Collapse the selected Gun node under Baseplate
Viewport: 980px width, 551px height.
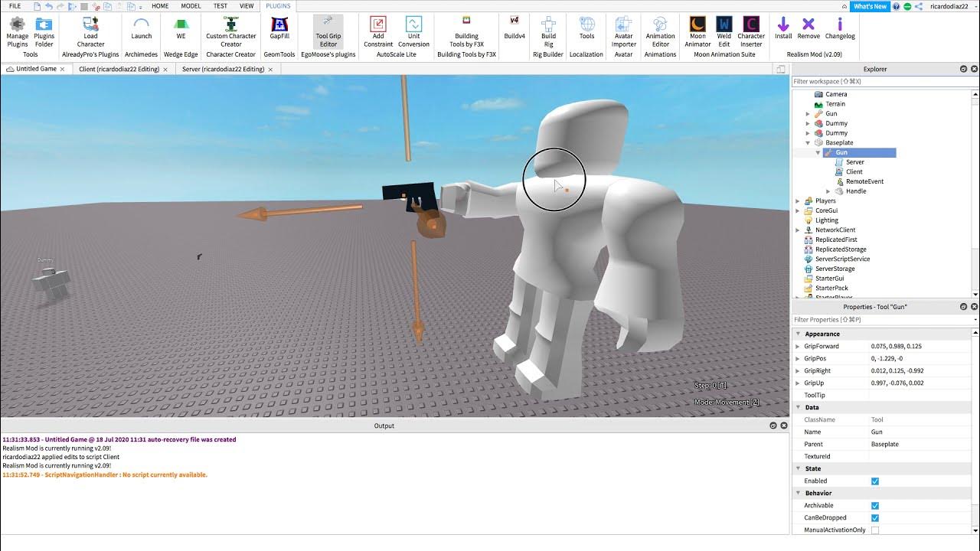coord(818,153)
